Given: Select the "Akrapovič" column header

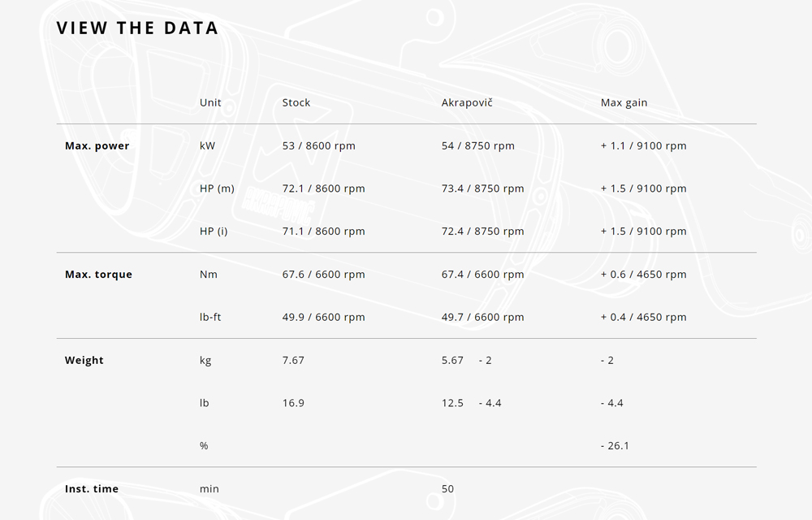Looking at the screenshot, I should [x=467, y=103].
